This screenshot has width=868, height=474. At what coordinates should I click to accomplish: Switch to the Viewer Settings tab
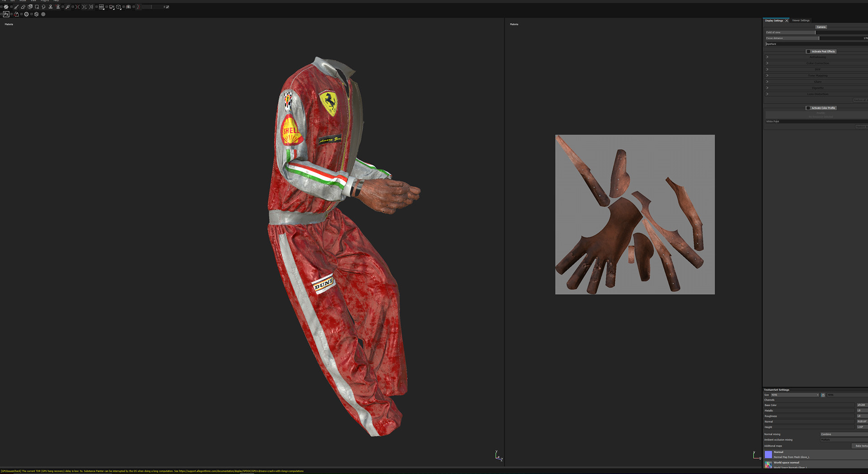tap(801, 20)
